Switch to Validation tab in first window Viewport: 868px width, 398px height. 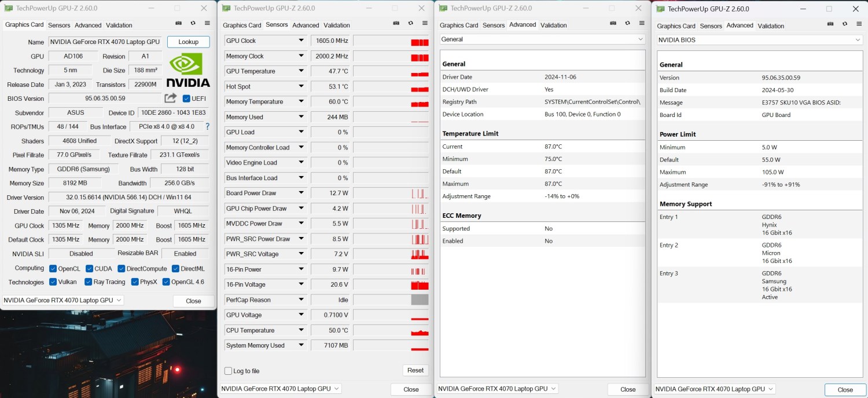pos(119,25)
